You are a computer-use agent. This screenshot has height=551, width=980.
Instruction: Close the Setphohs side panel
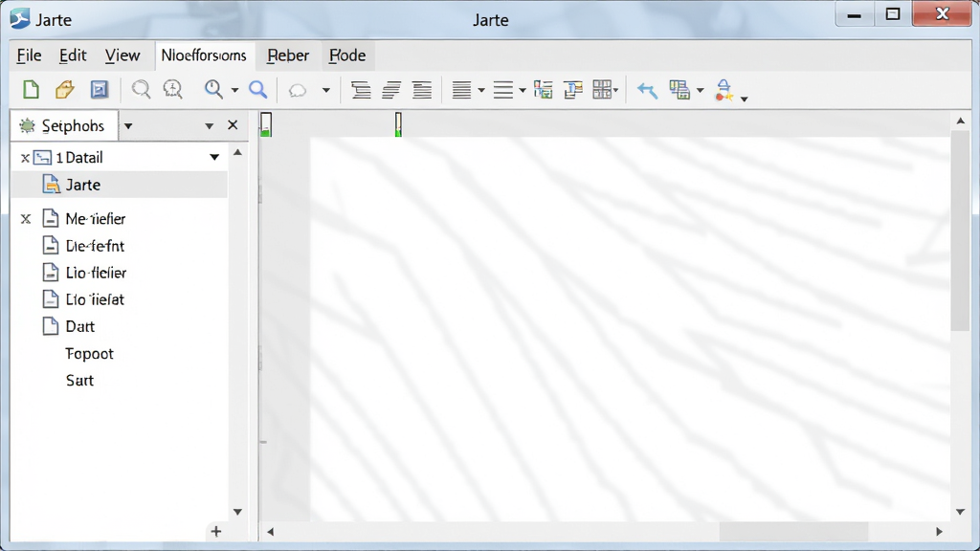[233, 125]
